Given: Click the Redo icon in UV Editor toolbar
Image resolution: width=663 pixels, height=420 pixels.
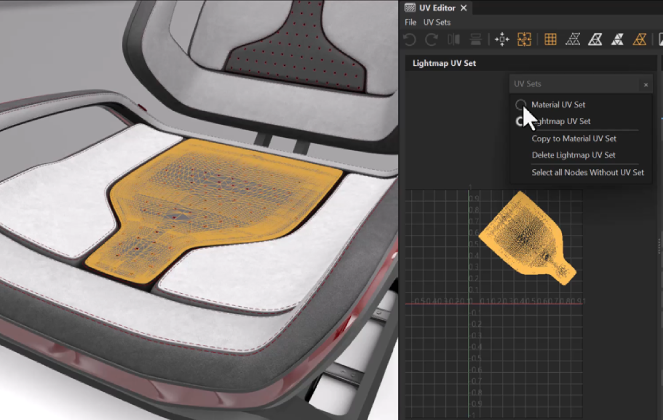Looking at the screenshot, I should pyautogui.click(x=431, y=39).
